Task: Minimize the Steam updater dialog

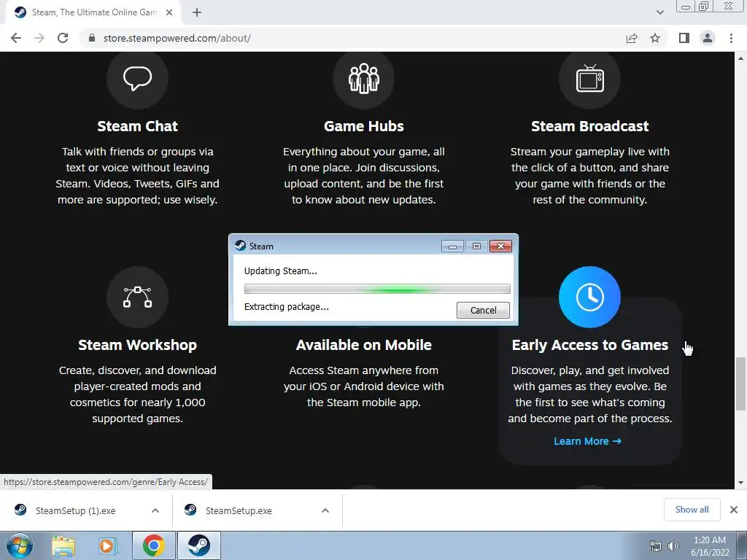Action: 452,246
